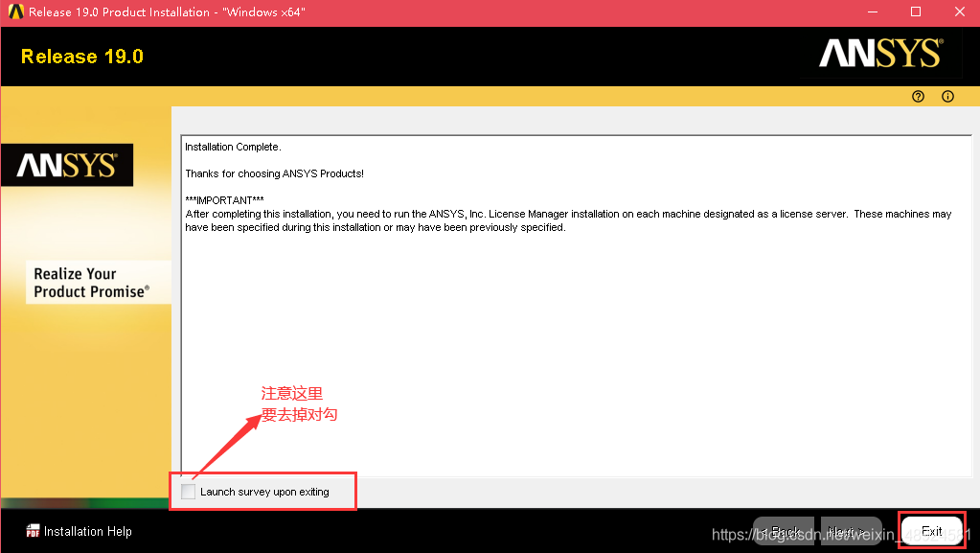Image resolution: width=980 pixels, height=553 pixels.
Task: Click the 'Realize Your Product Promise' banner
Action: point(98,282)
